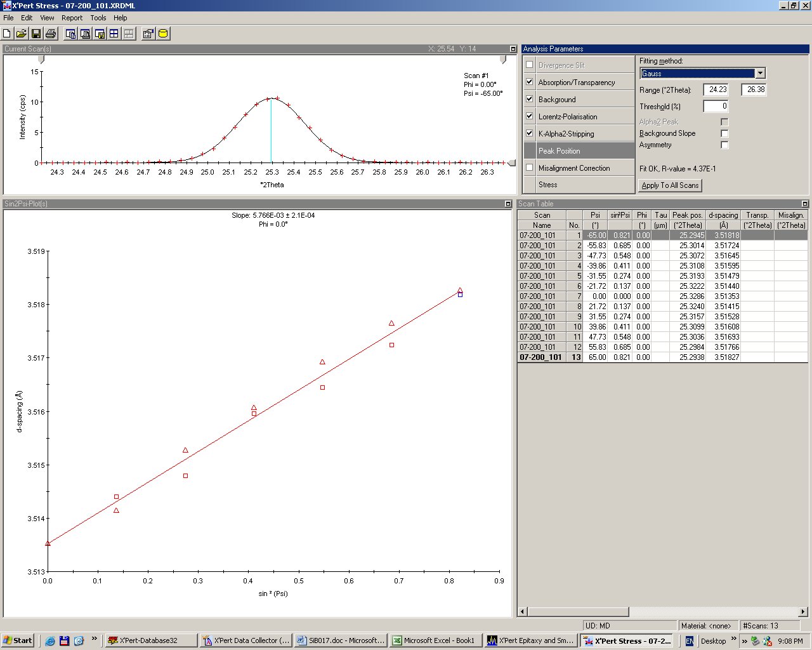Uncheck Absorption/Transparency correction
The height and width of the screenshot is (650, 812).
click(530, 82)
